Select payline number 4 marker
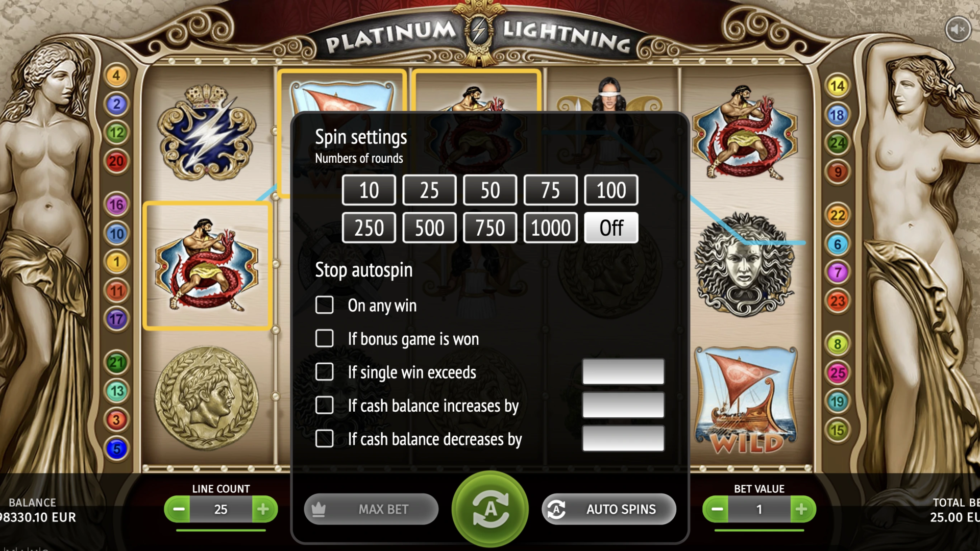This screenshot has height=551, width=980. (x=116, y=76)
